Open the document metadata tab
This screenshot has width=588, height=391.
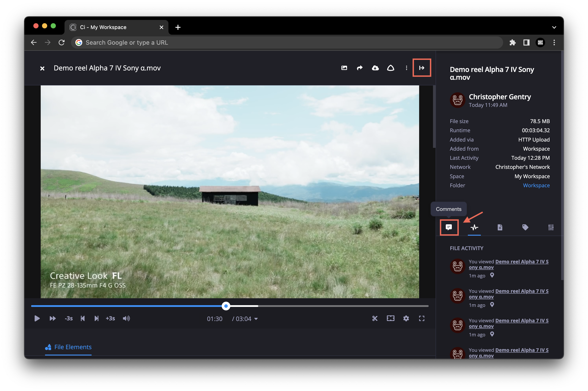point(500,227)
